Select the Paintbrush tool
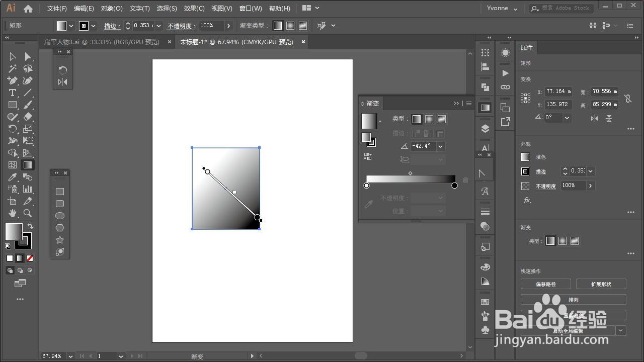Viewport: 644px width, 362px height. pyautogui.click(x=28, y=105)
